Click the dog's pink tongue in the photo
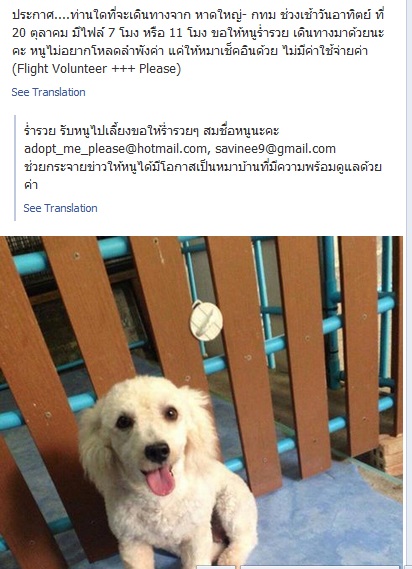This screenshot has width=412, height=569. [161, 481]
